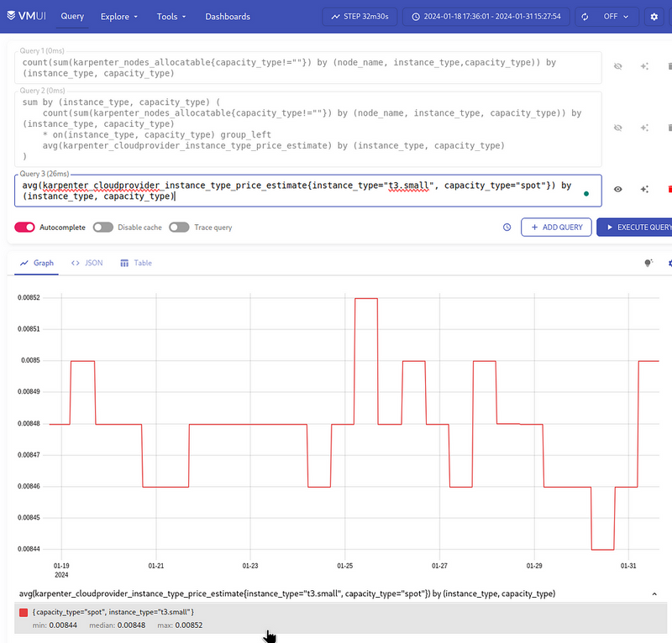Focus the Query 2 input field
Image resolution: width=672 pixels, height=643 pixels.
point(307,129)
